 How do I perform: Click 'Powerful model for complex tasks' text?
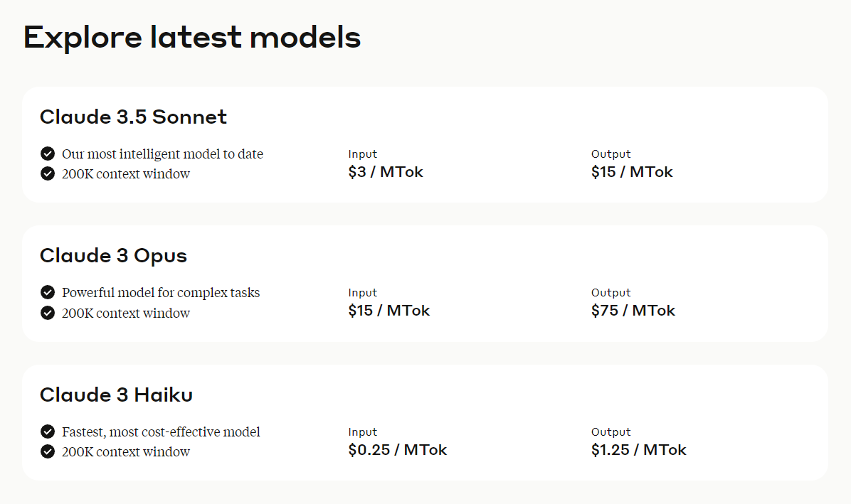[161, 292]
